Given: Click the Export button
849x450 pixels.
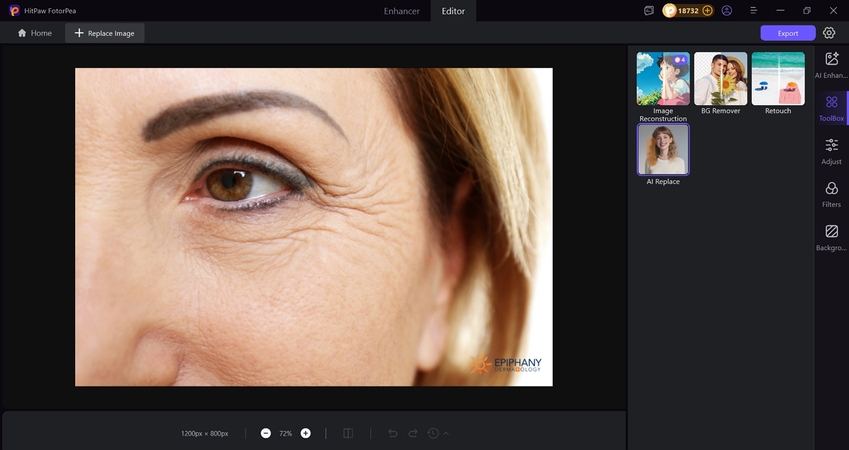Looking at the screenshot, I should click(x=788, y=33).
